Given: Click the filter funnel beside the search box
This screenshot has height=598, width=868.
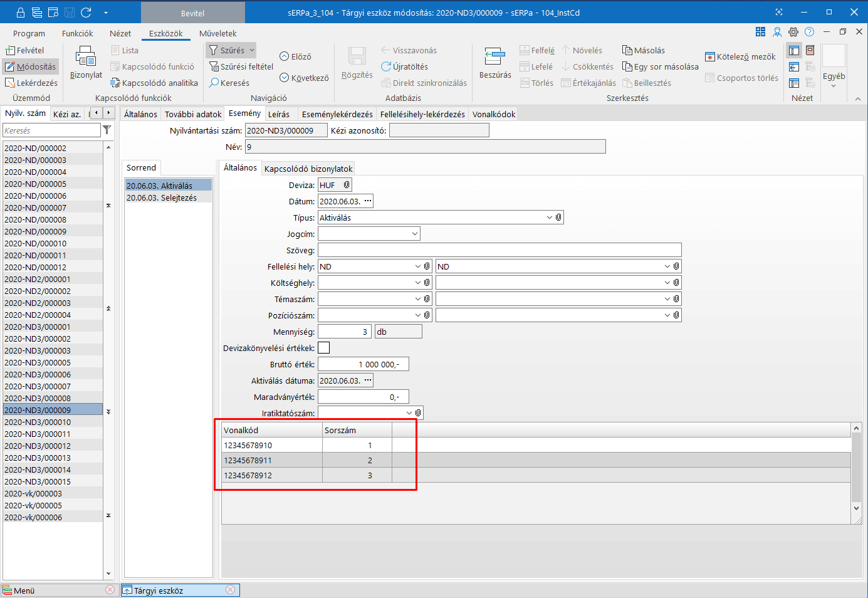Looking at the screenshot, I should coord(107,130).
